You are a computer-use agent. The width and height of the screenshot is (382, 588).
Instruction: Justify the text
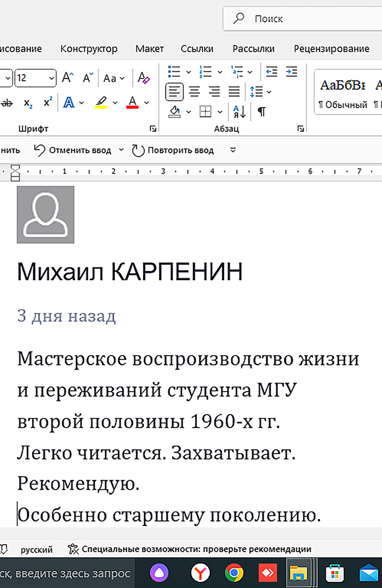pyautogui.click(x=234, y=92)
